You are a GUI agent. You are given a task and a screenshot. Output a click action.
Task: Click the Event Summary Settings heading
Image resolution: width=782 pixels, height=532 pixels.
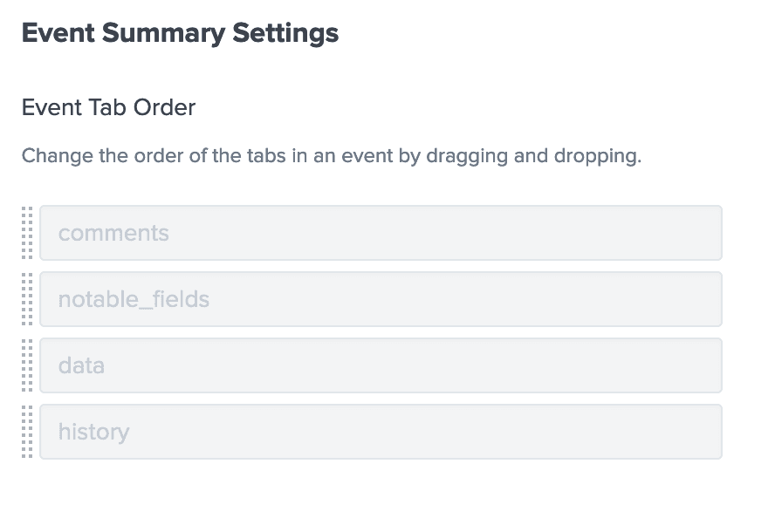pos(180,33)
